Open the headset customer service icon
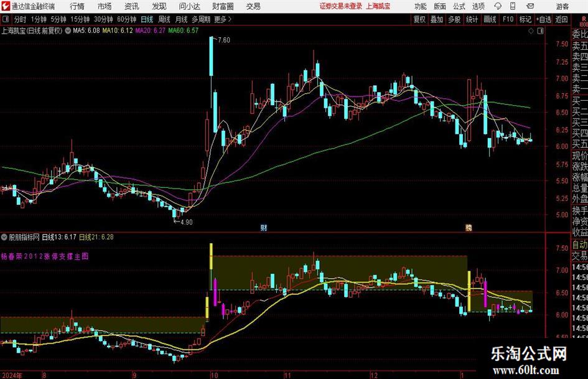The width and height of the screenshot is (588, 379). (498, 6)
